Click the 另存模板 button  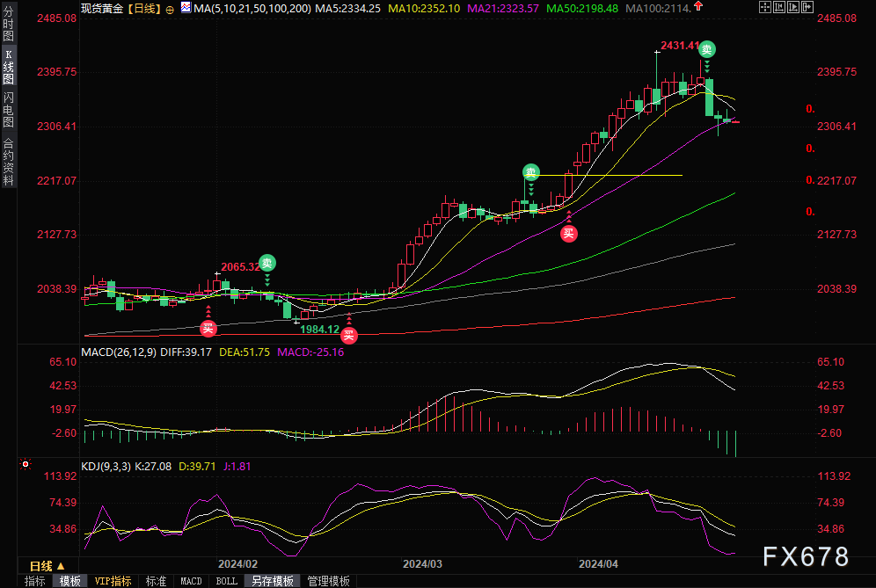pos(272,581)
